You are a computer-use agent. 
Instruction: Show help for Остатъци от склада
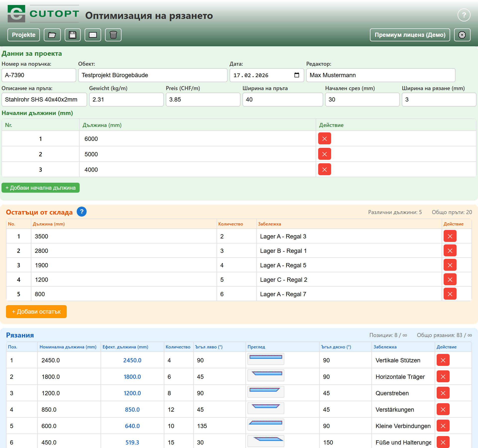tap(82, 212)
